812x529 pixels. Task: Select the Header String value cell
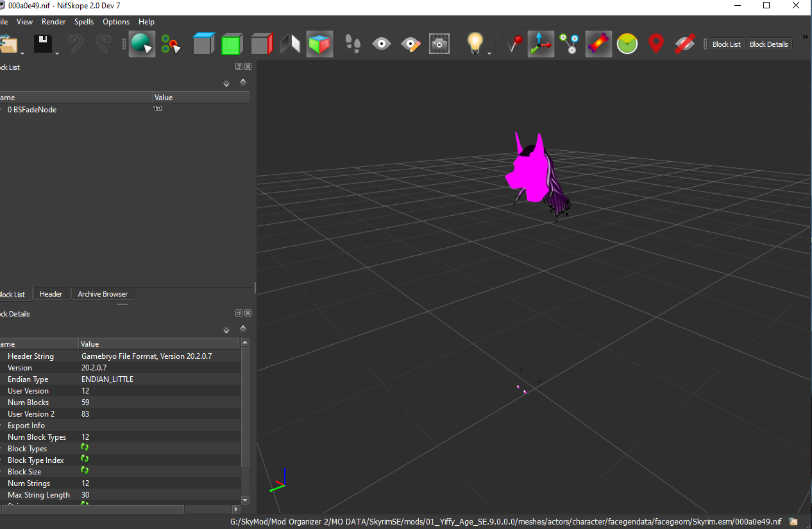click(160, 356)
